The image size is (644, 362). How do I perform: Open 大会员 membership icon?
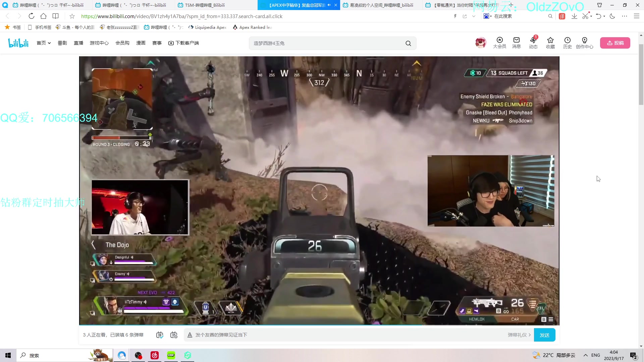[x=499, y=43]
